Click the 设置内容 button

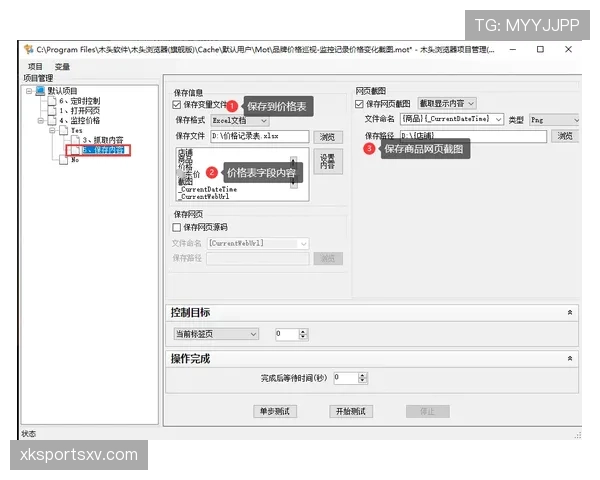[328, 162]
